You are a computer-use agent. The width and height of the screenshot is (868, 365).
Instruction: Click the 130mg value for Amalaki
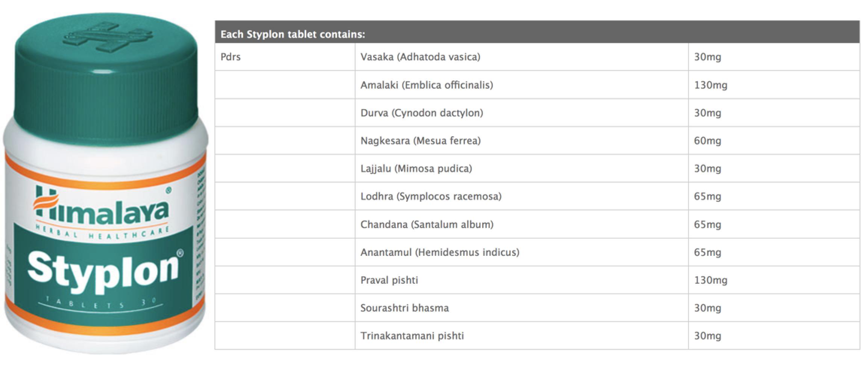click(711, 85)
